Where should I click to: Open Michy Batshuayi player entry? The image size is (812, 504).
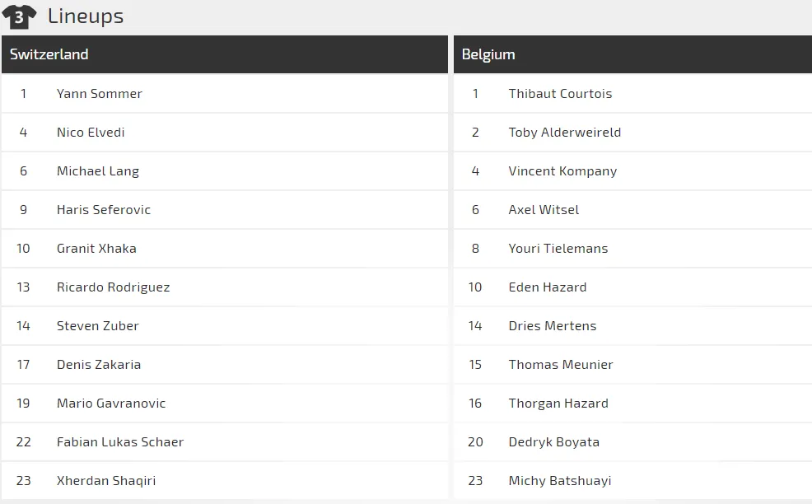tap(560, 481)
